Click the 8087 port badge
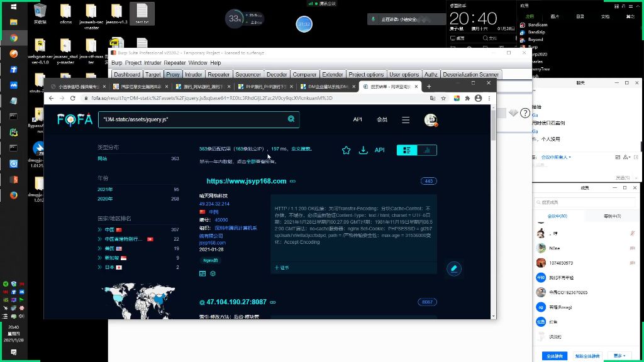The image size is (644, 362). pyautogui.click(x=427, y=302)
